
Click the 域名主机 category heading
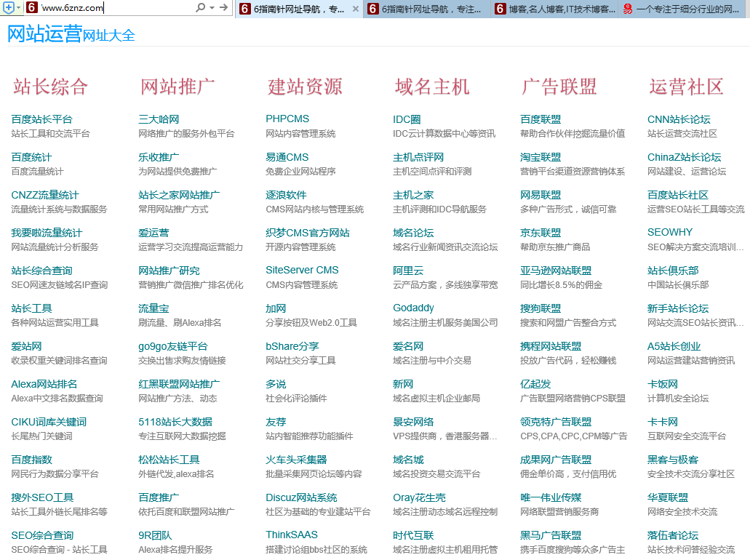coord(432,87)
